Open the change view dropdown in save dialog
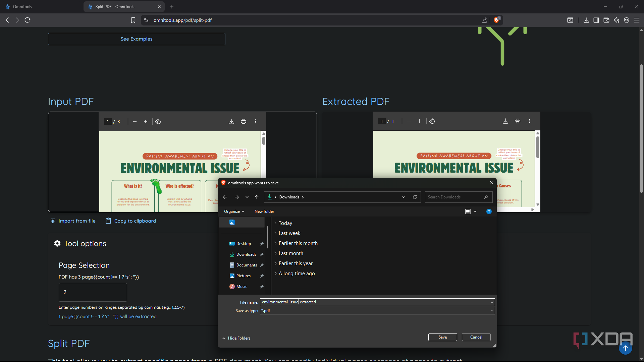The height and width of the screenshot is (362, 644). click(x=475, y=212)
